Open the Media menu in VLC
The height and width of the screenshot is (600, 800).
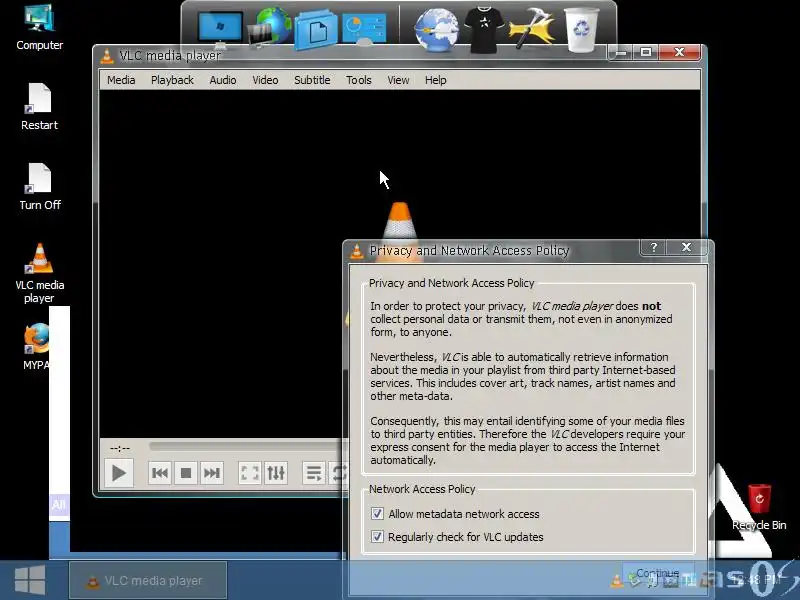[121, 80]
